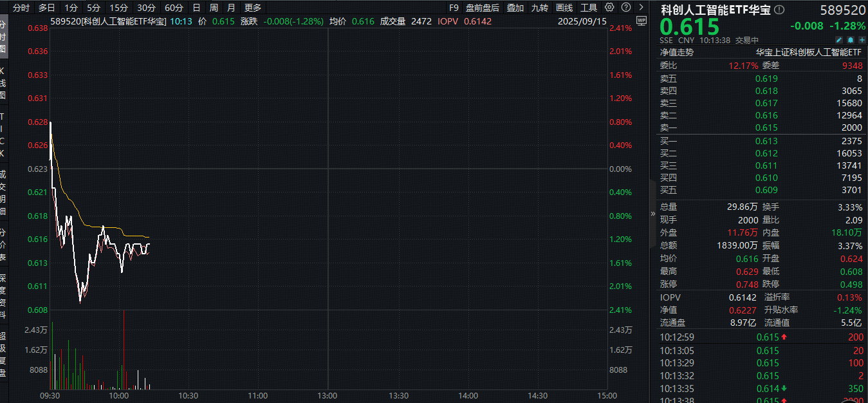Add to watchlist with plus icon
The image size is (868, 403).
point(862,40)
